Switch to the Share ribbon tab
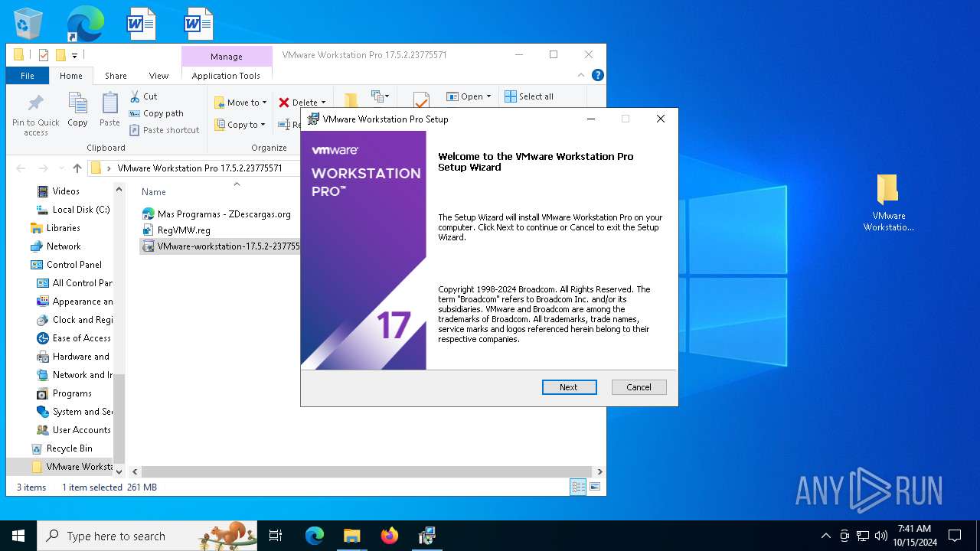Viewport: 980px width, 551px height. tap(116, 76)
